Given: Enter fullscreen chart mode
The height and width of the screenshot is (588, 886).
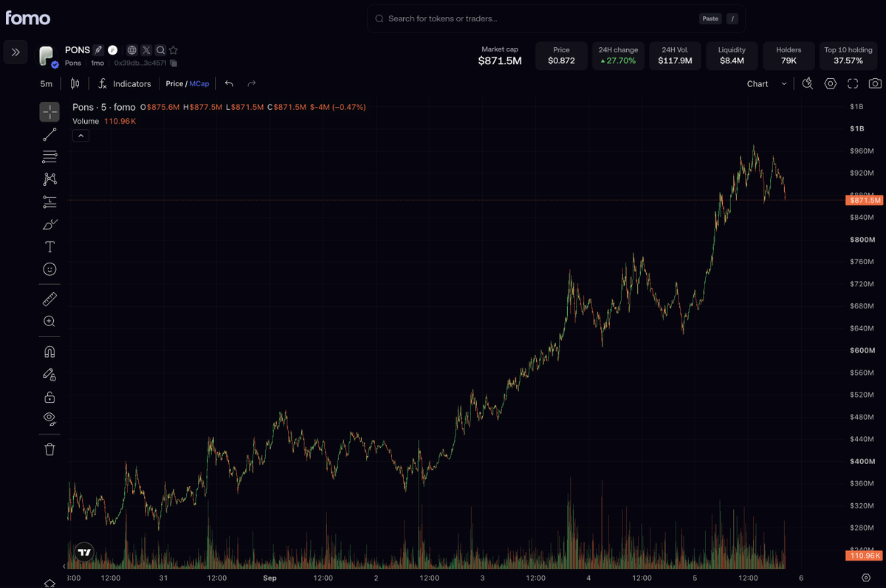Looking at the screenshot, I should pos(853,84).
